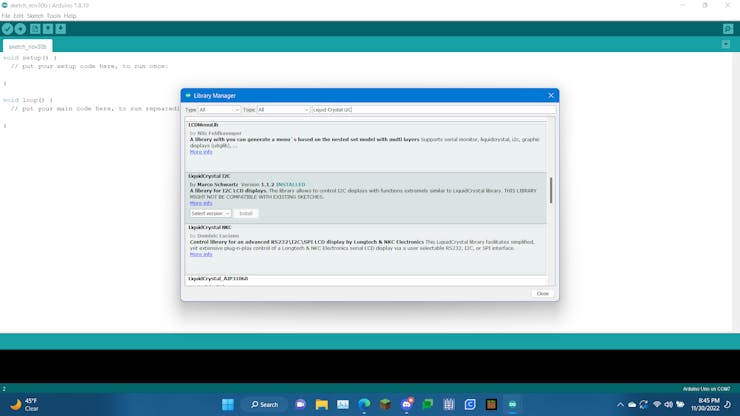Open File Explorer from the taskbar
This screenshot has width=740, height=416.
(321, 404)
